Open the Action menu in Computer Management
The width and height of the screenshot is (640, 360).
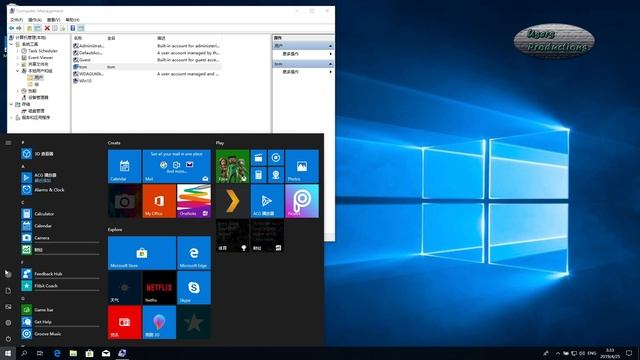35,20
